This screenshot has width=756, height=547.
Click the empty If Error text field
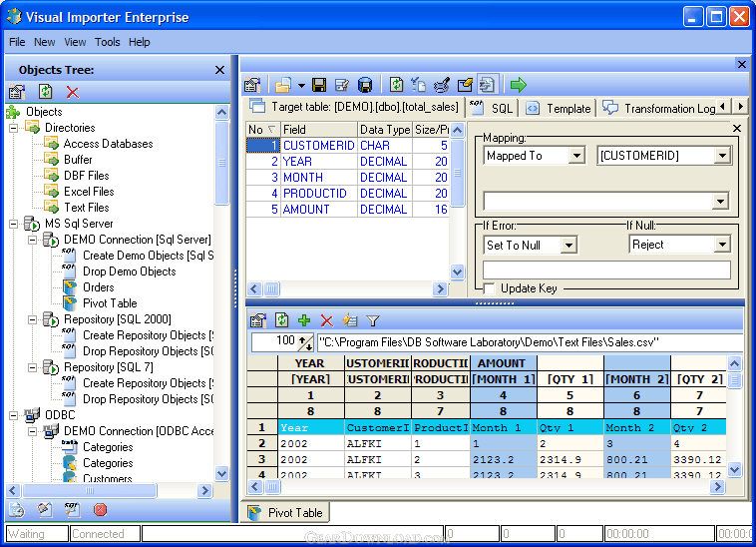click(606, 271)
